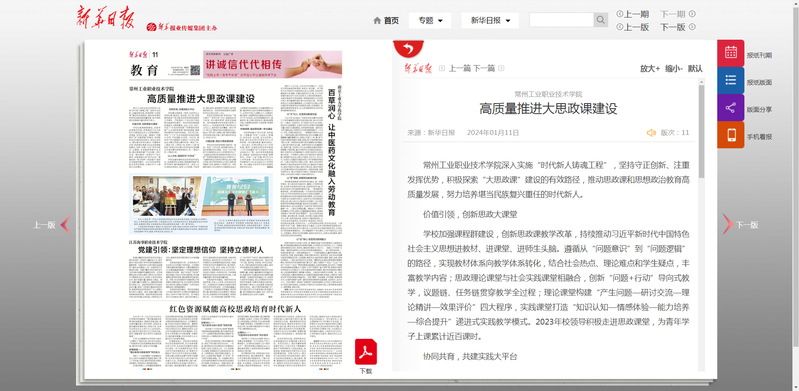The width and height of the screenshot is (799, 391).
Task: Click the search magnifier icon
Action: 601,20
